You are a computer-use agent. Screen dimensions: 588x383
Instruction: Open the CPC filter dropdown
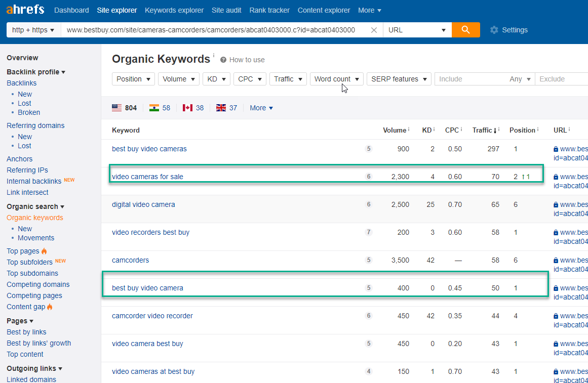pyautogui.click(x=250, y=79)
